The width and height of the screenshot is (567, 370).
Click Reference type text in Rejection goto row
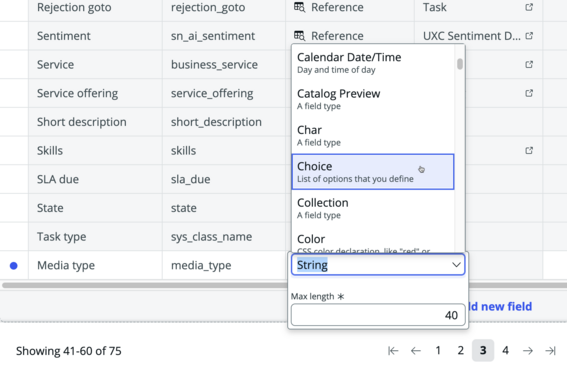337,7
